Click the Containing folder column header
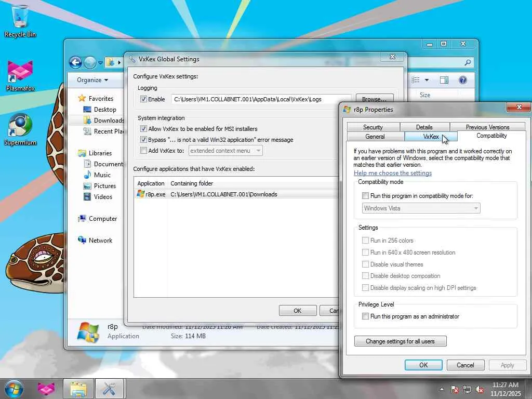532x399 pixels. 192,183
